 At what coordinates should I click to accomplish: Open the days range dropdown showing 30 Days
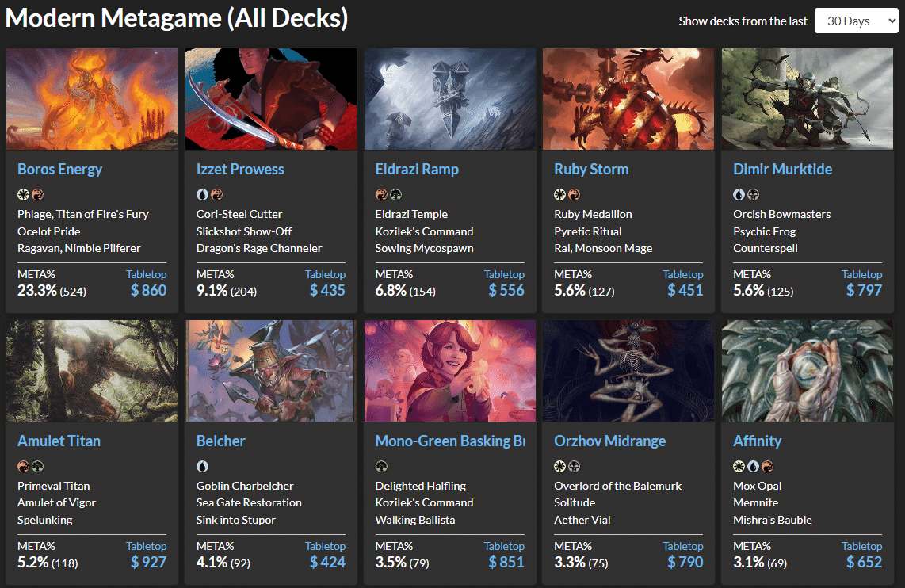tap(856, 21)
